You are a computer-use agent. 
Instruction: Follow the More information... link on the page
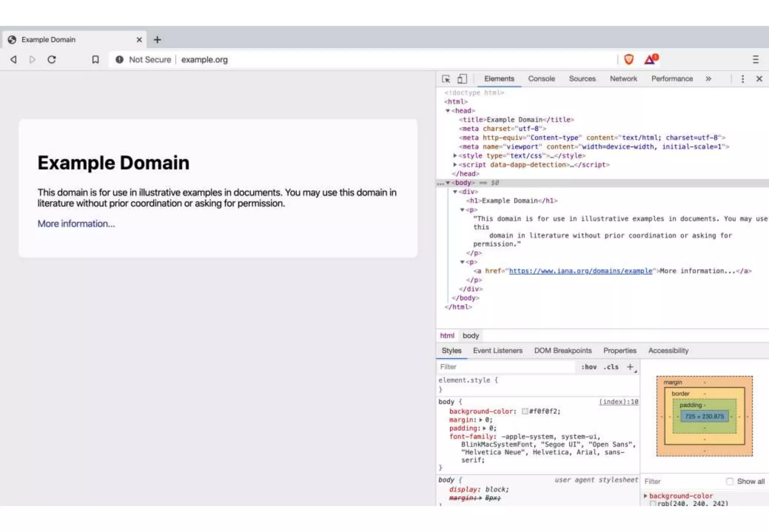pyautogui.click(x=76, y=224)
